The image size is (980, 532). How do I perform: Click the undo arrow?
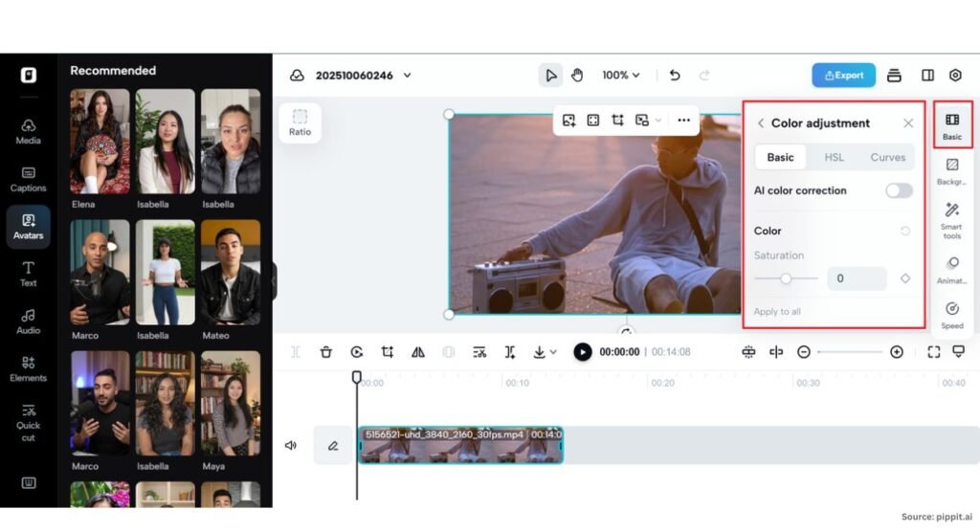675,75
